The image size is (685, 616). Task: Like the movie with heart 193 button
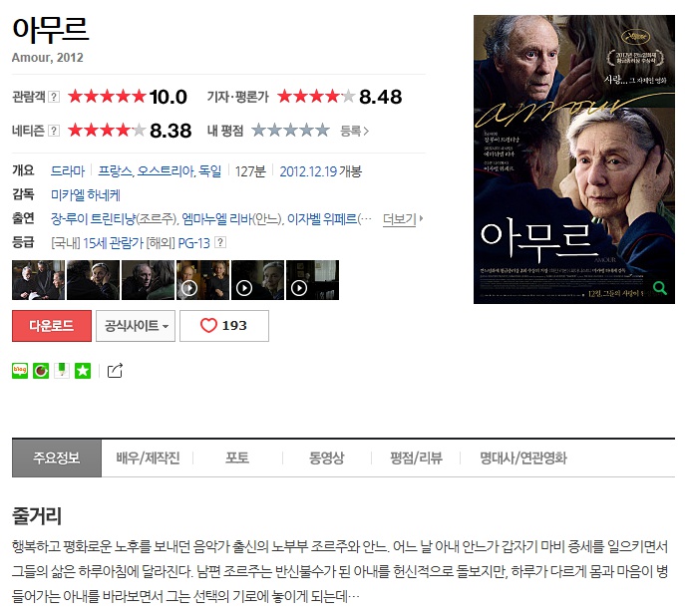pyautogui.click(x=224, y=326)
